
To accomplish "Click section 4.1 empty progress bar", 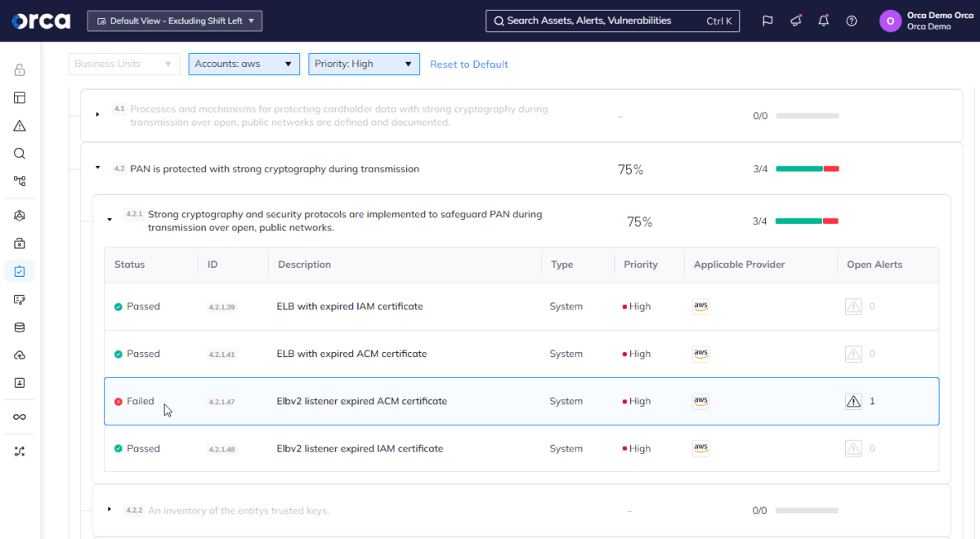I will click(807, 115).
